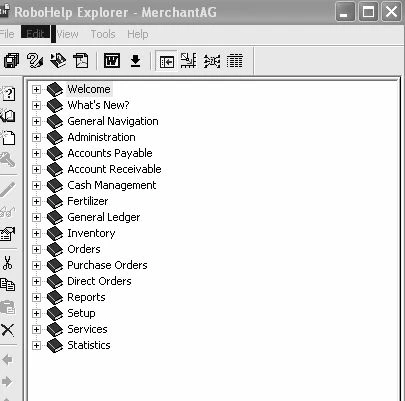Click the properties sheet sidebar icon

(x=8, y=233)
